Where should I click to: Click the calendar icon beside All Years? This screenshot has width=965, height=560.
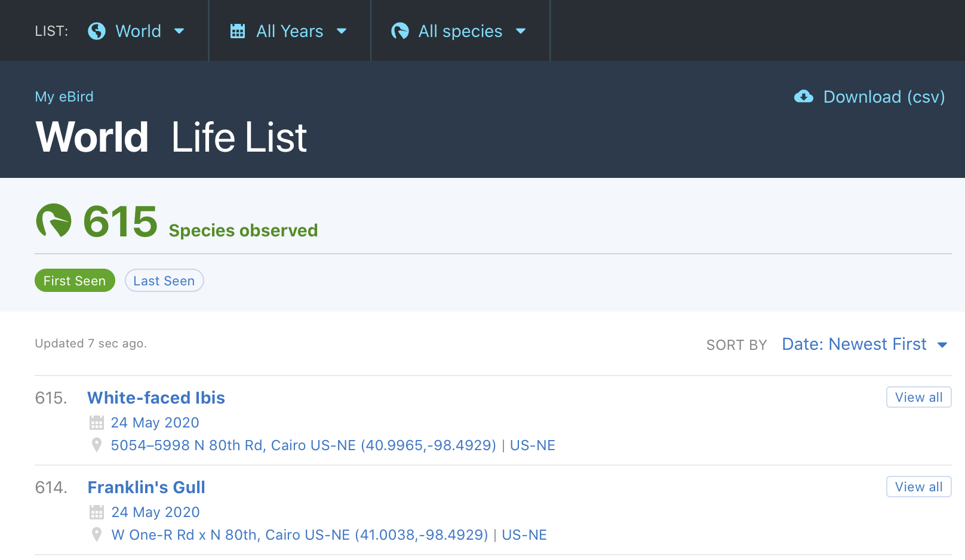point(238,31)
